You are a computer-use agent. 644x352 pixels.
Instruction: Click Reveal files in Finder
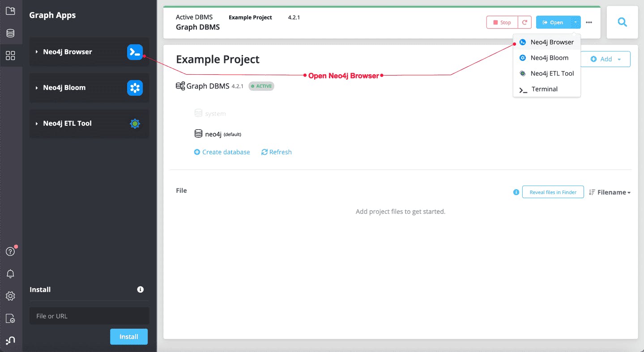pos(553,192)
